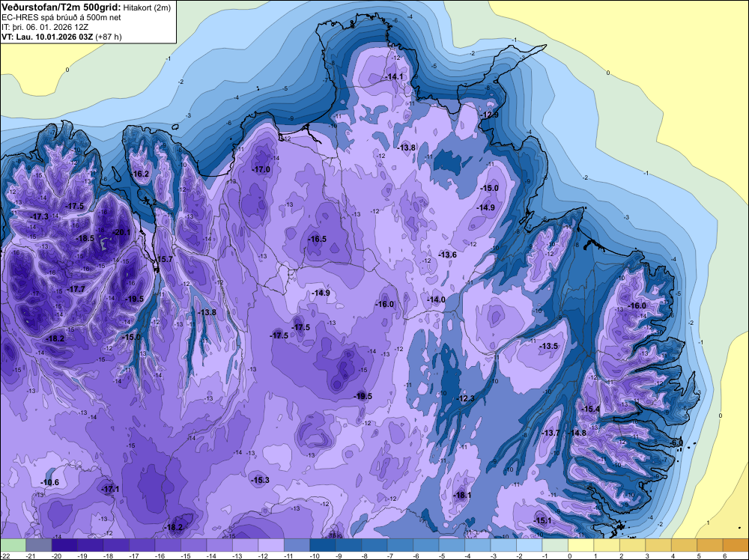Click the light green legend swatch above -22
This screenshot has height=560, width=749.
[13, 545]
